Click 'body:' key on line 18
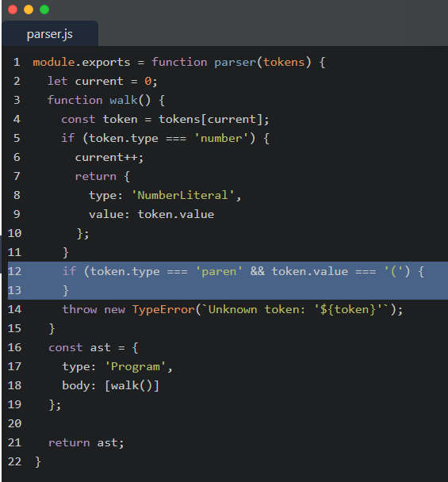The width and height of the screenshot is (448, 482). click(x=79, y=386)
